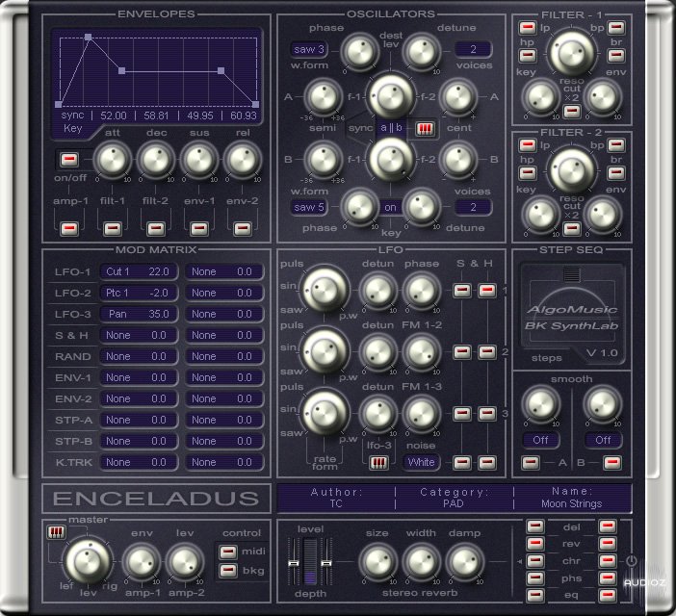The image size is (676, 616).
Task: Toggle LFO 1 first S&H switch
Action: pyautogui.click(x=461, y=291)
